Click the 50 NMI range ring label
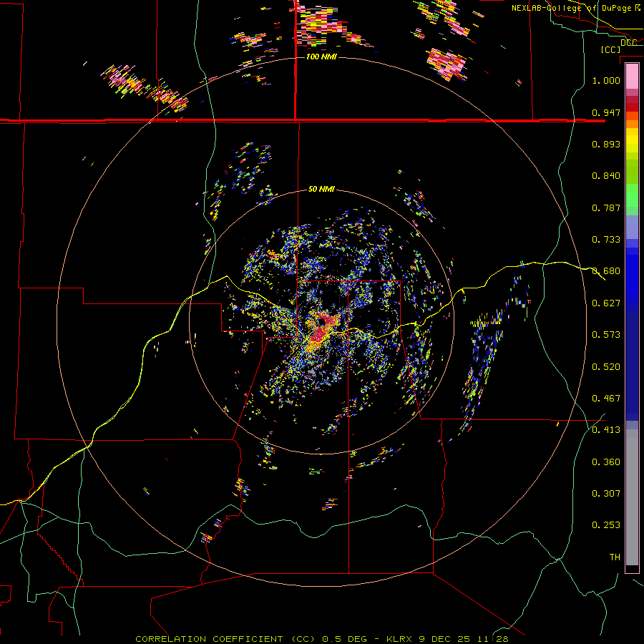 (x=321, y=190)
